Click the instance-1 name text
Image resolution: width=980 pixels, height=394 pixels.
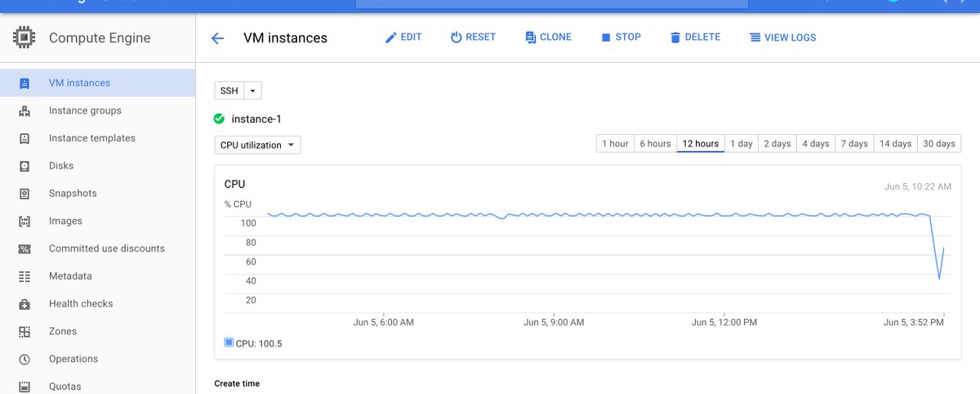pyautogui.click(x=256, y=119)
